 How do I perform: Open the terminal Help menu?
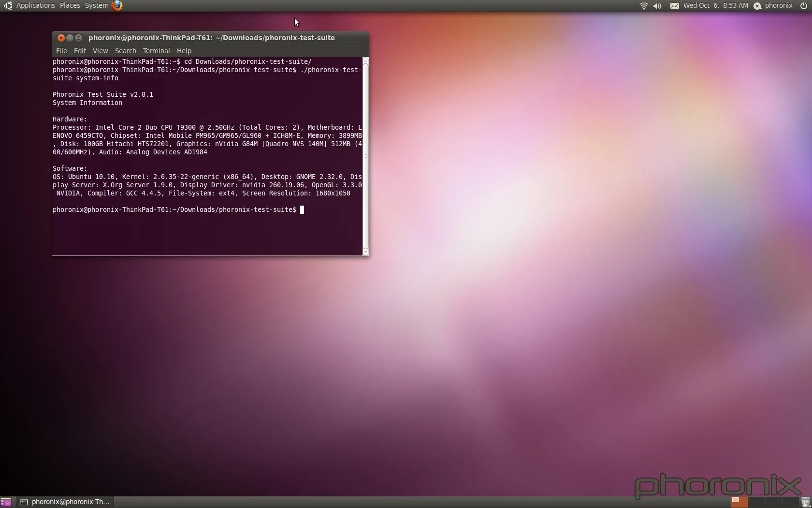(x=184, y=51)
